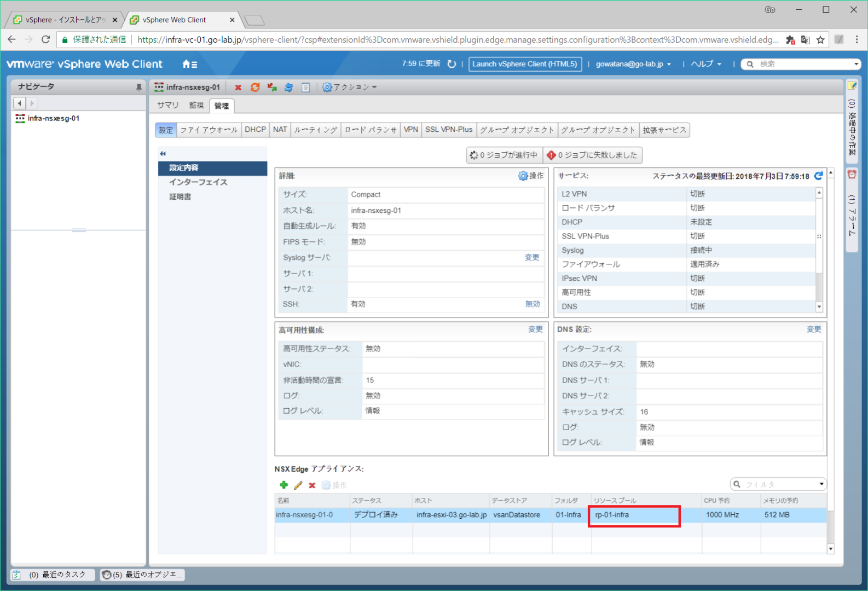This screenshot has height=591, width=868.
Task: Switch to the 監視 tab
Action: point(196,105)
